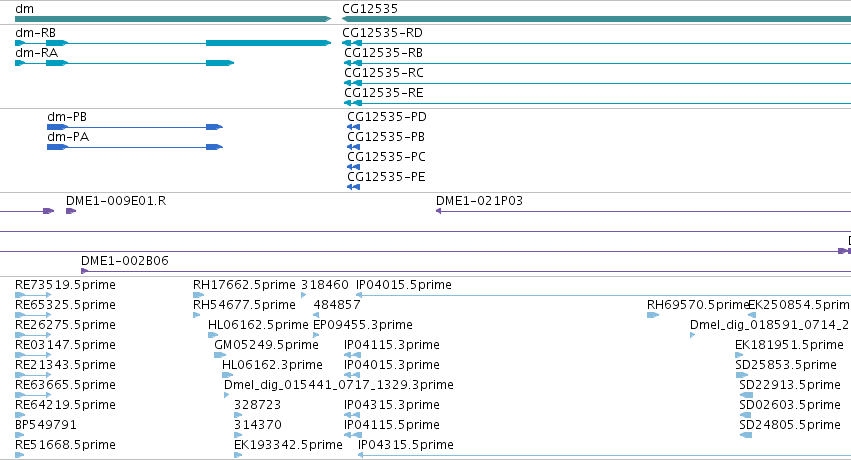Screen dimensions: 851x460
Task: Select the 328723 feature label
Action: [257, 405]
